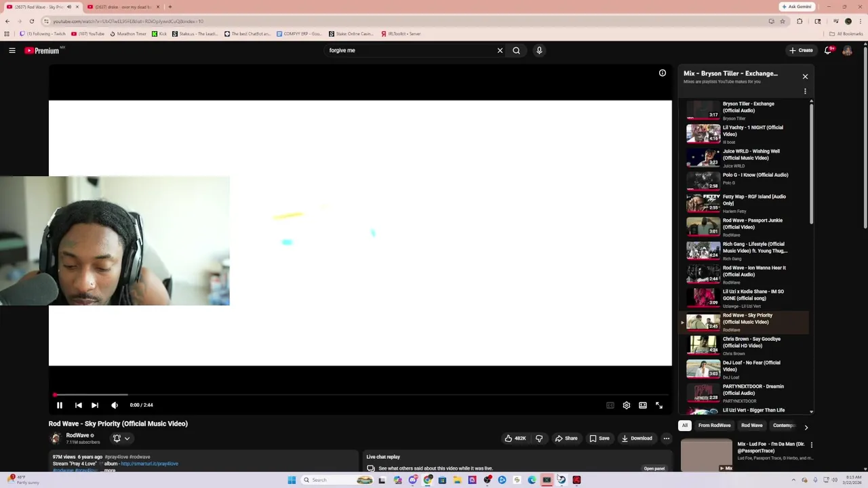Show video info card icon
The height and width of the screenshot is (488, 868).
pos(663,73)
